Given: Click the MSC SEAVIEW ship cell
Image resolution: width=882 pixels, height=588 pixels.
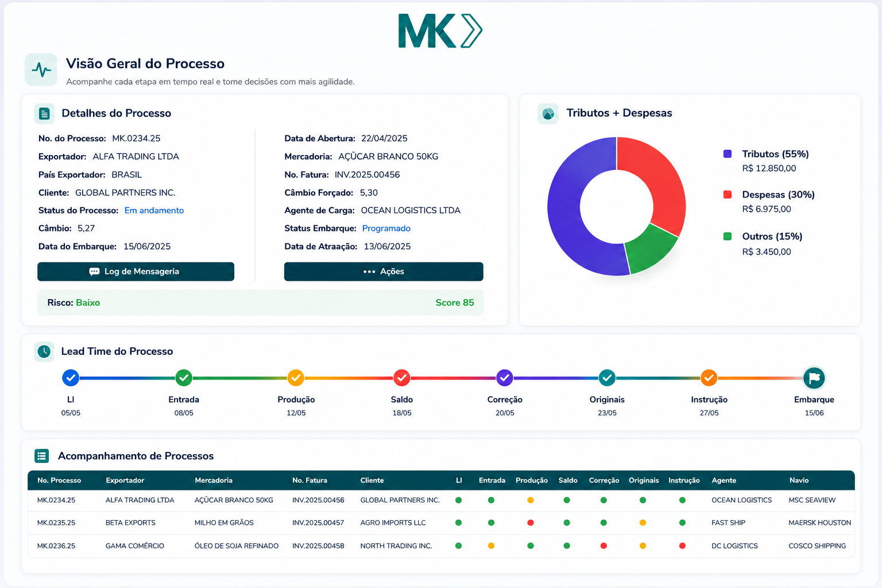Looking at the screenshot, I should coord(812,500).
